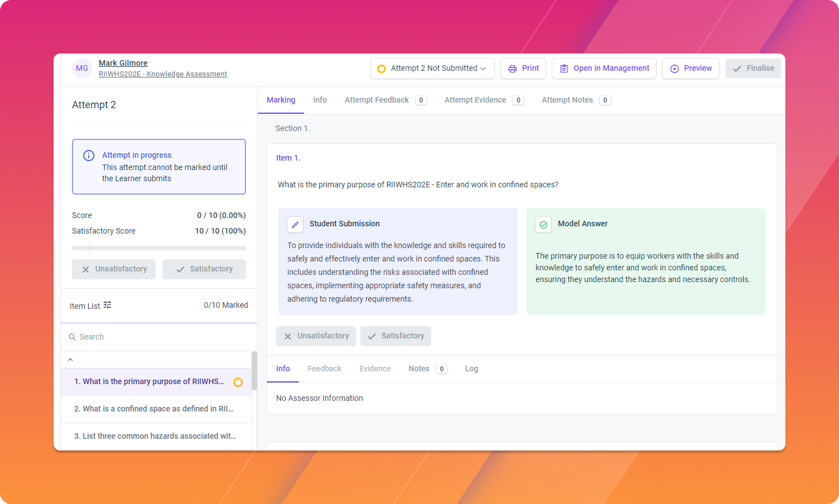Open the Mark Gilmore learner link
839x504 pixels.
coord(123,63)
